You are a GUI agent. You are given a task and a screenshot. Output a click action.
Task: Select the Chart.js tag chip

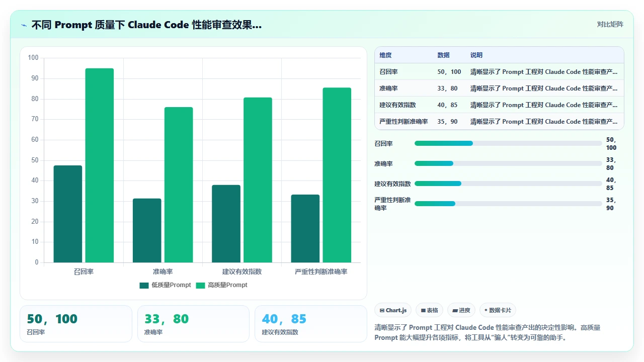click(x=393, y=310)
